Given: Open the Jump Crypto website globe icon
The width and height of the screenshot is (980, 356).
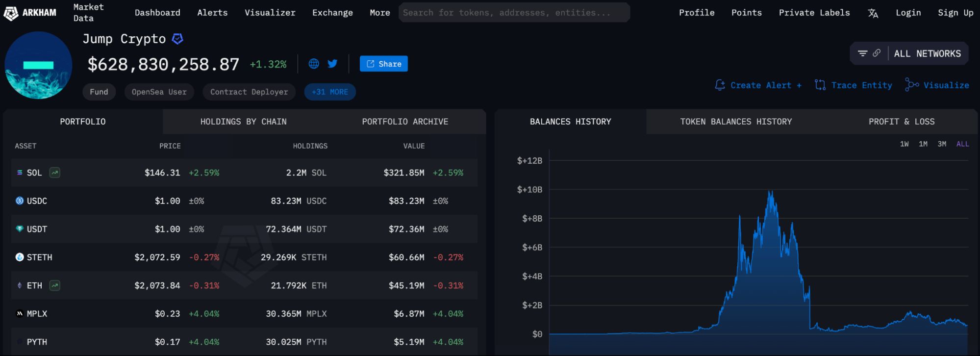Looking at the screenshot, I should point(314,64).
